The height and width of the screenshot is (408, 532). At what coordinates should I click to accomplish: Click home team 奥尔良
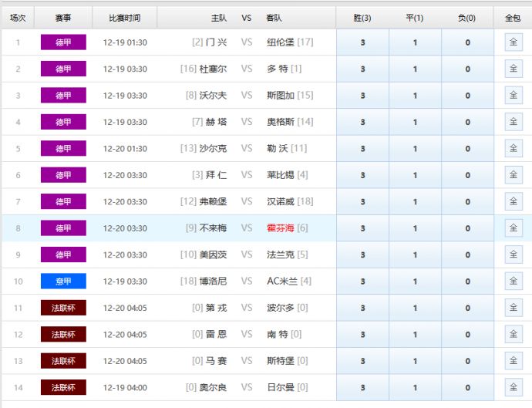pos(213,387)
